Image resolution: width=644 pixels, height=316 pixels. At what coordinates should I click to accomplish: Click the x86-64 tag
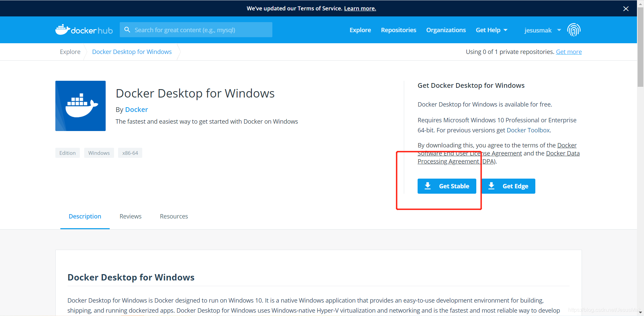click(130, 153)
